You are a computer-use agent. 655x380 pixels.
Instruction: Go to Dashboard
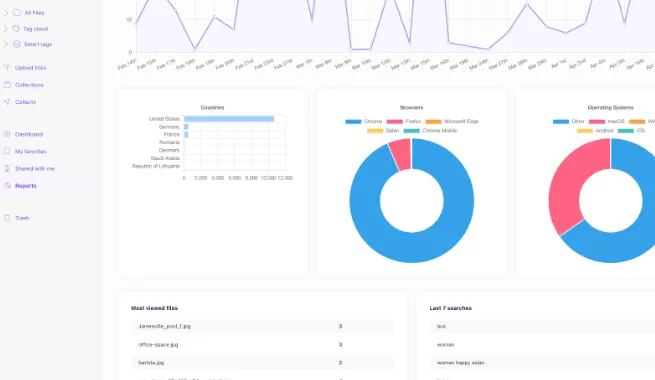29,134
